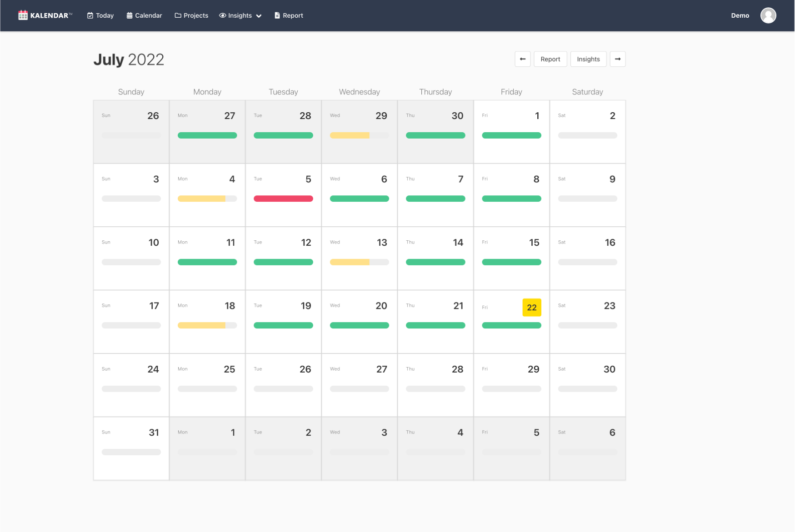The height and width of the screenshot is (532, 795).
Task: Click the Report document icon in navbar
Action: pos(277,15)
